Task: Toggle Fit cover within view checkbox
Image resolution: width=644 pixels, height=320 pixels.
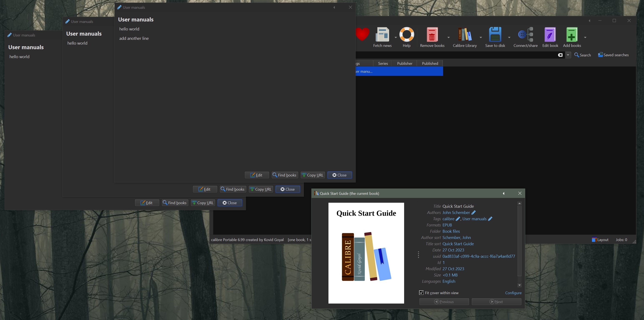Action: 421,292
